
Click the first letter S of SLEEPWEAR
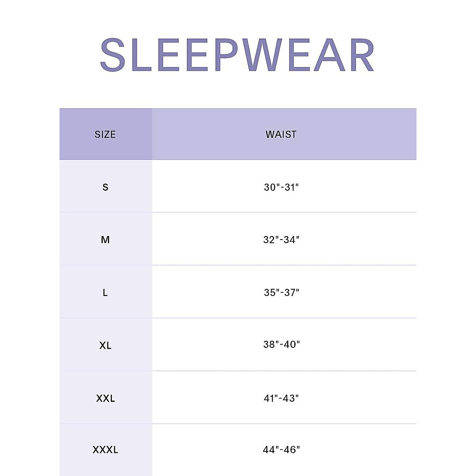[x=113, y=55]
